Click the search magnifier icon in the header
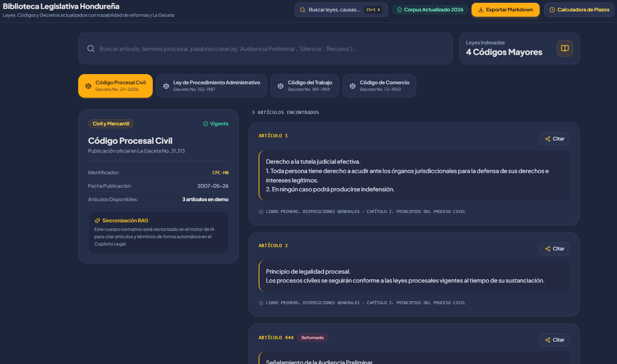617x364 pixels. click(x=303, y=10)
